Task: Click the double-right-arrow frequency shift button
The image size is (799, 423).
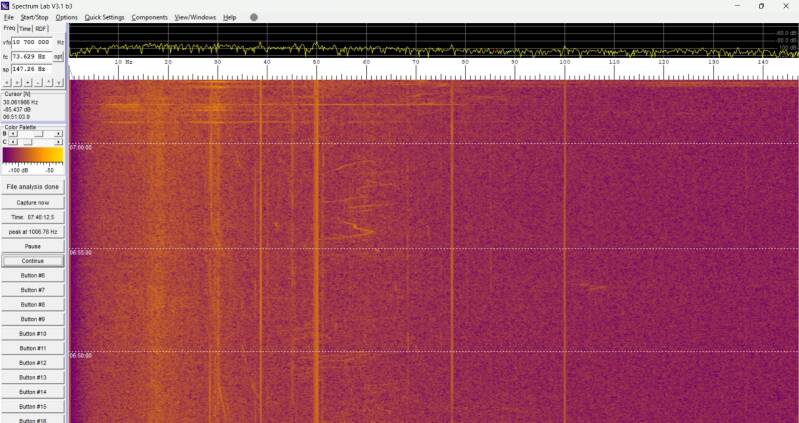Action: click(17, 83)
